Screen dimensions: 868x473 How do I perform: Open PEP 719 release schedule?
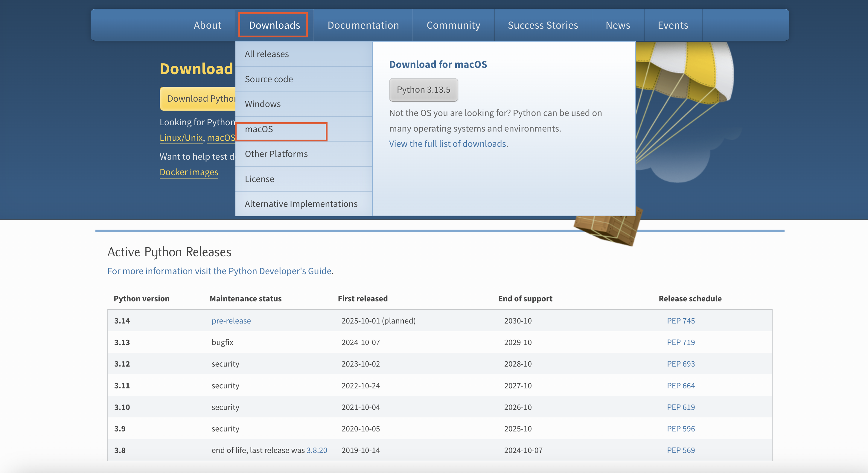click(681, 342)
